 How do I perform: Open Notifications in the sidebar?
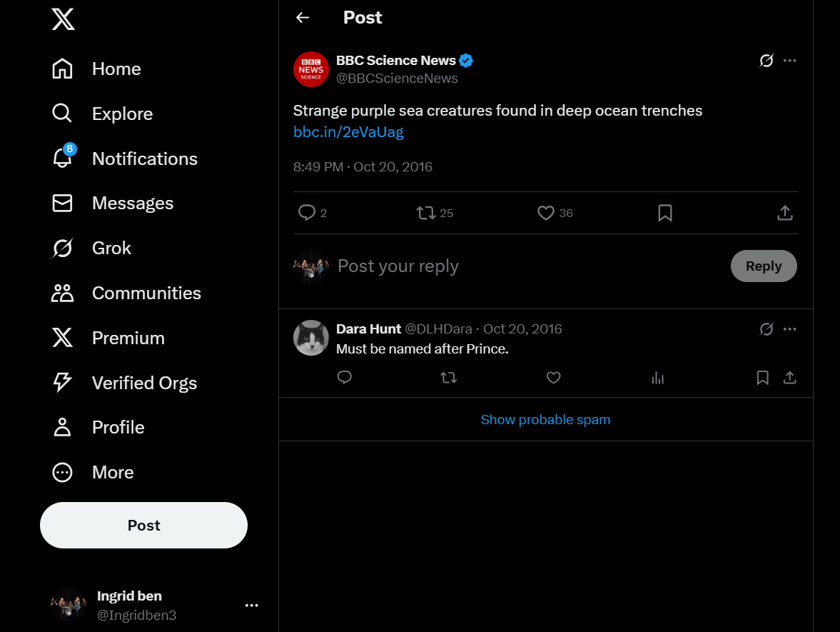tap(125, 159)
